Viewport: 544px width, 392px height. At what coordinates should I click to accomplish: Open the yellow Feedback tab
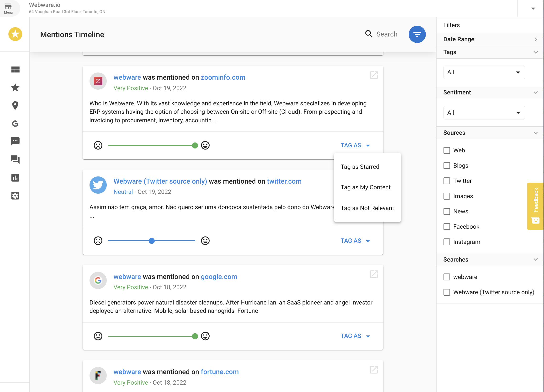[535, 206]
